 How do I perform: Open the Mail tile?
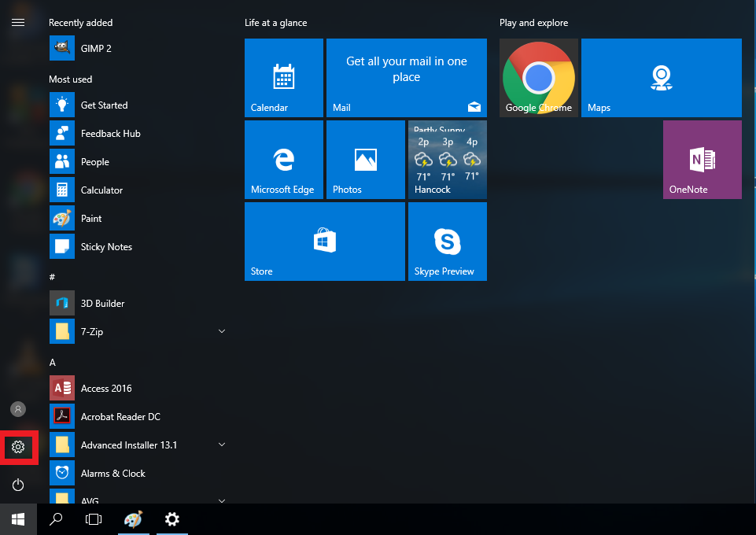(407, 78)
